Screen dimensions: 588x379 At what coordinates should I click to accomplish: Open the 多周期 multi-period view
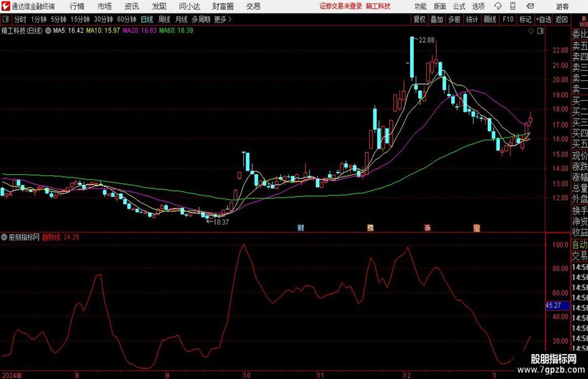pos(201,19)
